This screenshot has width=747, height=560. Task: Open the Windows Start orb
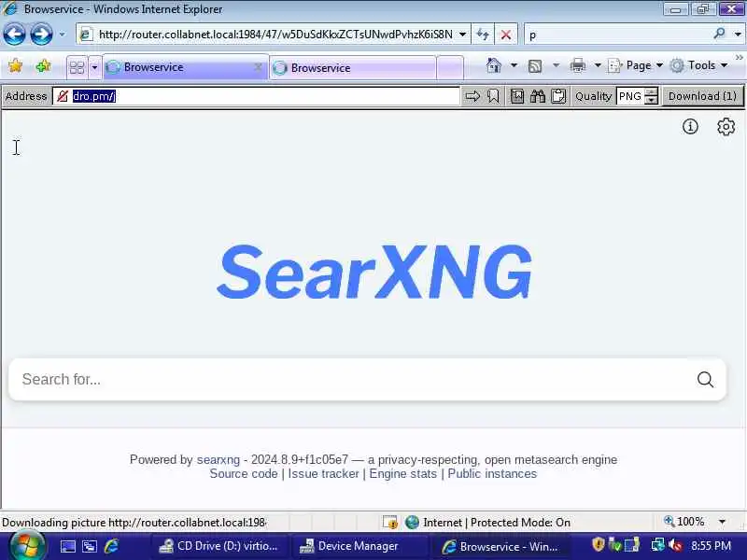coord(27,546)
